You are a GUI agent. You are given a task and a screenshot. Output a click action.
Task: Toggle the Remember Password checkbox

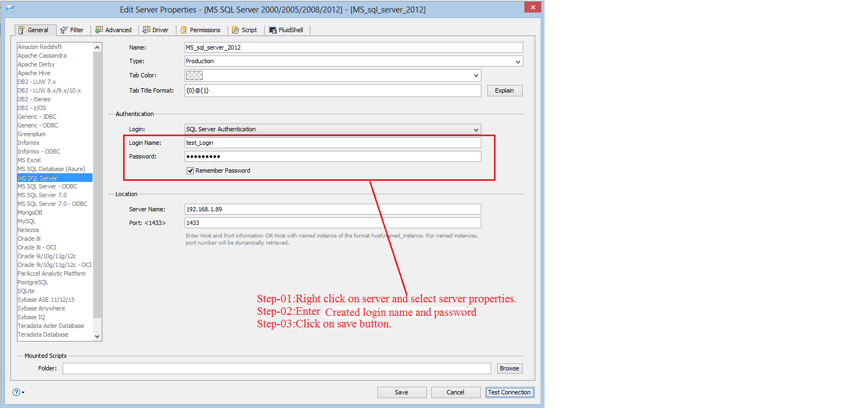(x=191, y=170)
